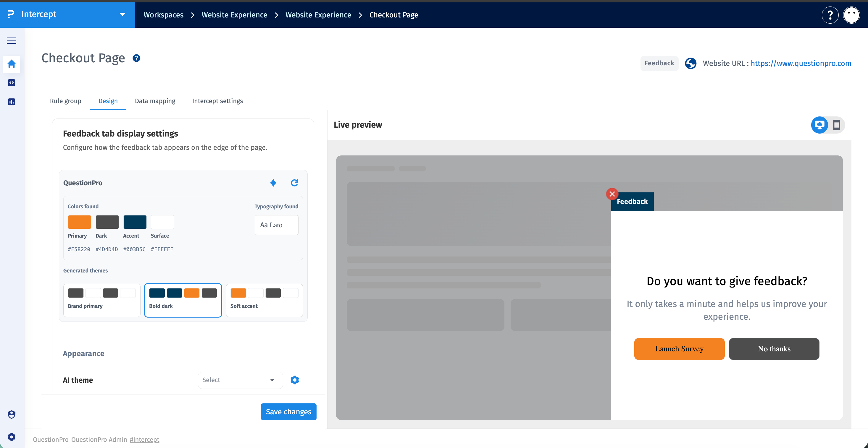Screen dimensions: 868x448
Task: Open the Data mapping tab
Action: tap(155, 101)
